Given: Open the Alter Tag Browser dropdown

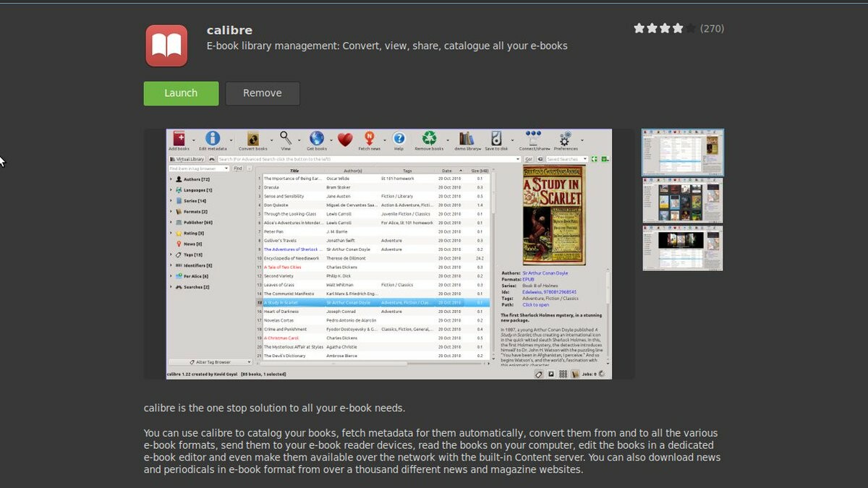Looking at the screenshot, I should coord(210,361).
